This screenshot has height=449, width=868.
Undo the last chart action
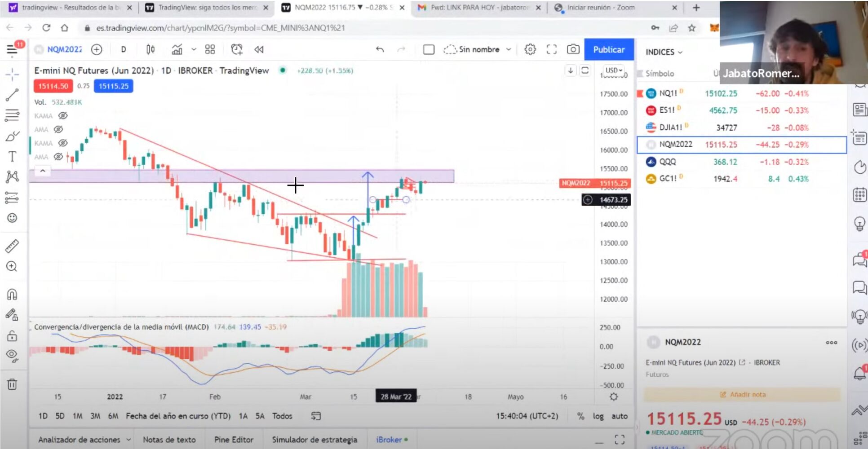point(380,49)
